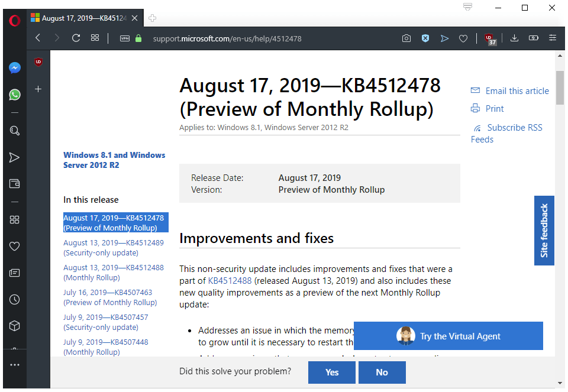
Task: Open Extensions cube in the sidebar
Action: click(x=14, y=326)
